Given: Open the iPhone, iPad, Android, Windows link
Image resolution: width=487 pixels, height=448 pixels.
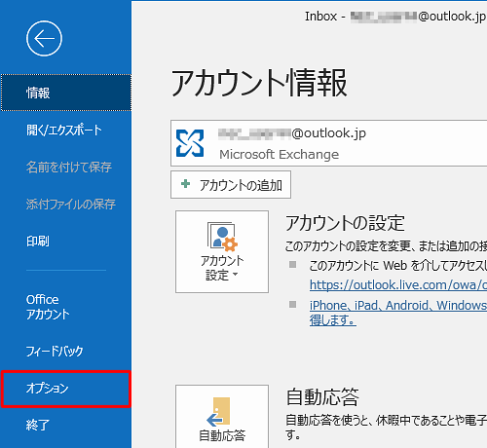Looking at the screenshot, I should coord(398,313).
